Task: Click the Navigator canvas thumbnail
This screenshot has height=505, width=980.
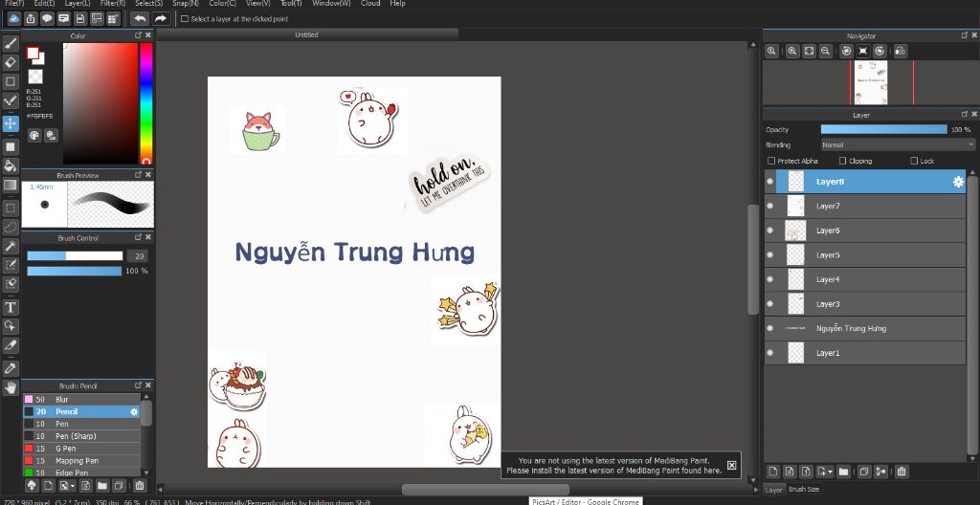Action: tap(871, 82)
